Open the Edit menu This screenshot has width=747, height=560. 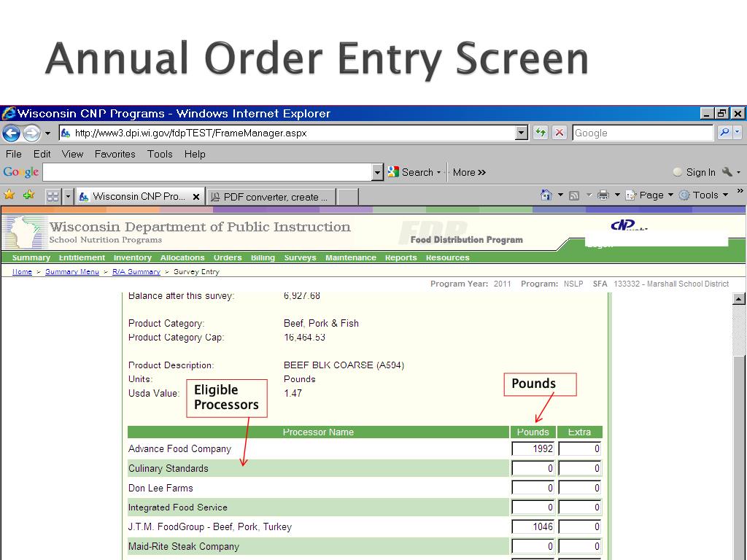(x=42, y=154)
